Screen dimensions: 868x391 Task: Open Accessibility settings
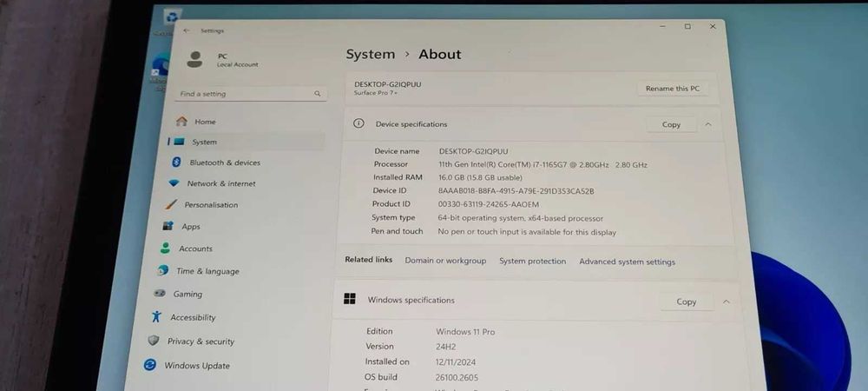(193, 317)
